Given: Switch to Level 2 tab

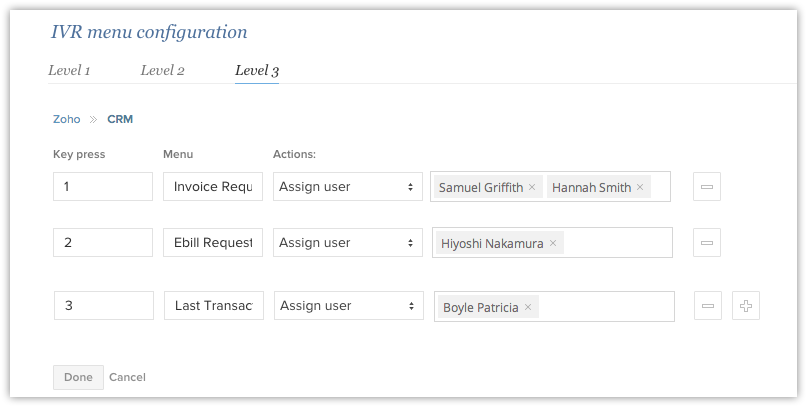Looking at the screenshot, I should [x=162, y=71].
